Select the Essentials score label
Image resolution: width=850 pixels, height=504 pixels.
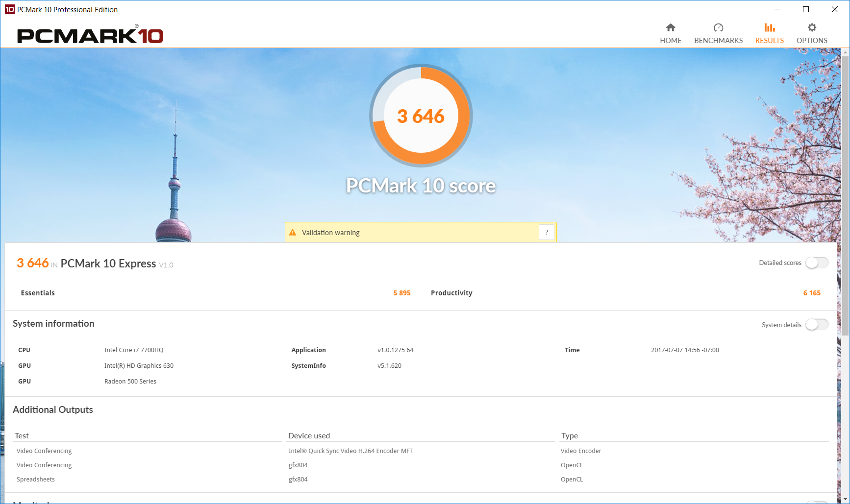38,293
